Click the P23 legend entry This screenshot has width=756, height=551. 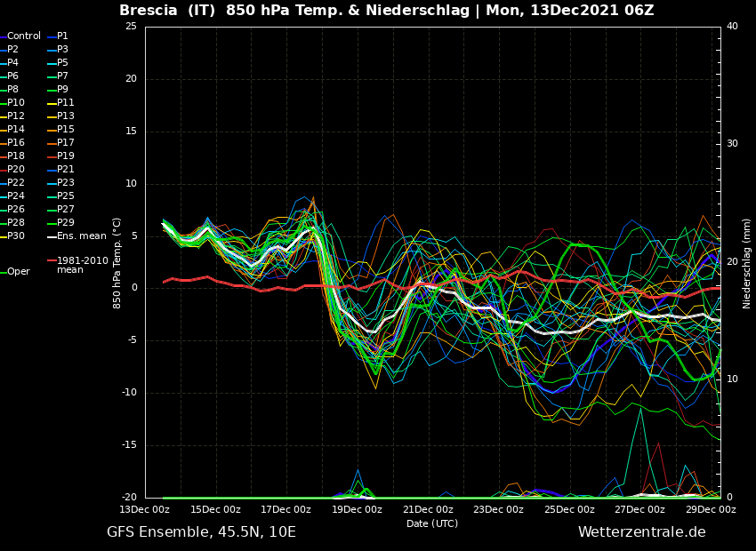[60, 182]
